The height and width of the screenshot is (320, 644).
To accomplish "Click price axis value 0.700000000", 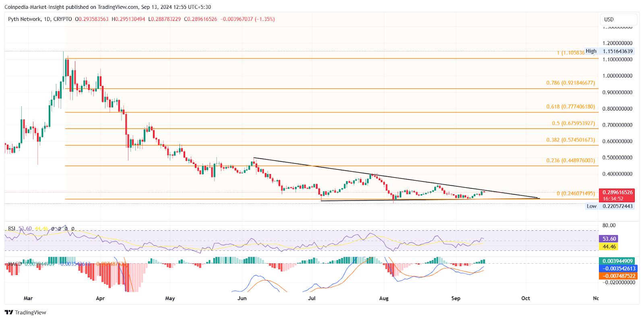I will click(617, 125).
